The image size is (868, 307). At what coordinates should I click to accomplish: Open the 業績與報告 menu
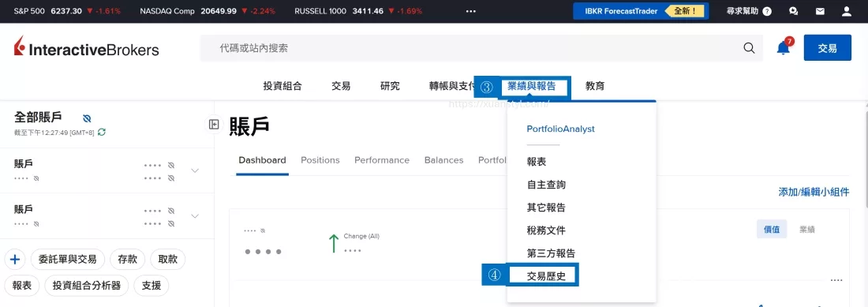pos(531,86)
